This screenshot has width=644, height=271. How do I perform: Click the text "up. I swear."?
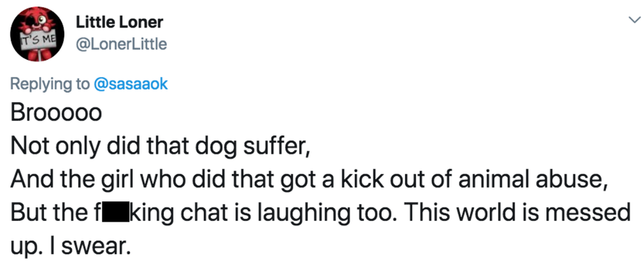pyautogui.click(x=71, y=247)
